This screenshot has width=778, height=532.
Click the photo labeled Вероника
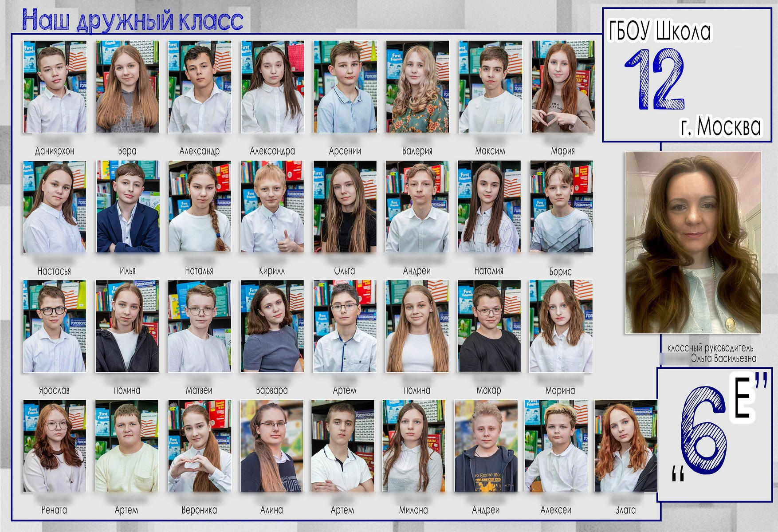(x=199, y=446)
